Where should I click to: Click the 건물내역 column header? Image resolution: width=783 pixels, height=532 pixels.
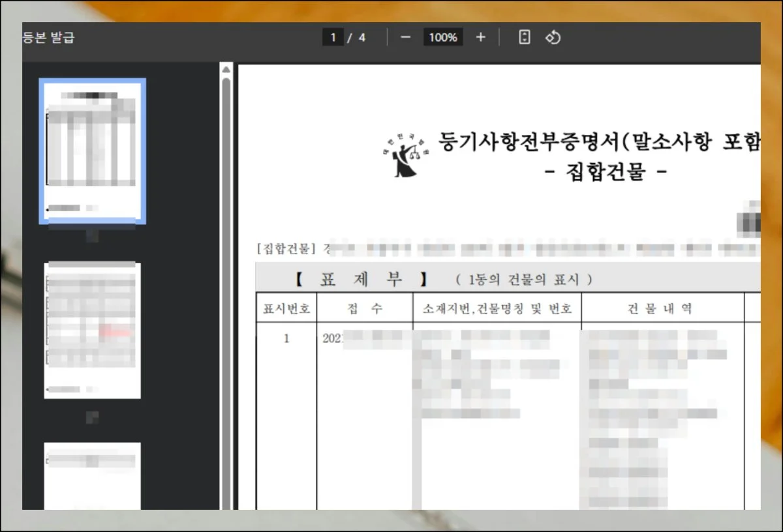click(662, 309)
